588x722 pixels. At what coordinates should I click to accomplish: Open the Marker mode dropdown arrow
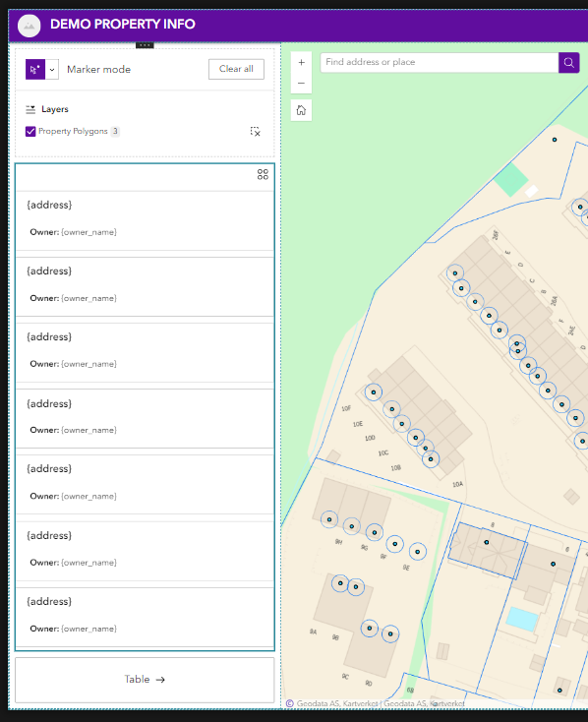(52, 70)
